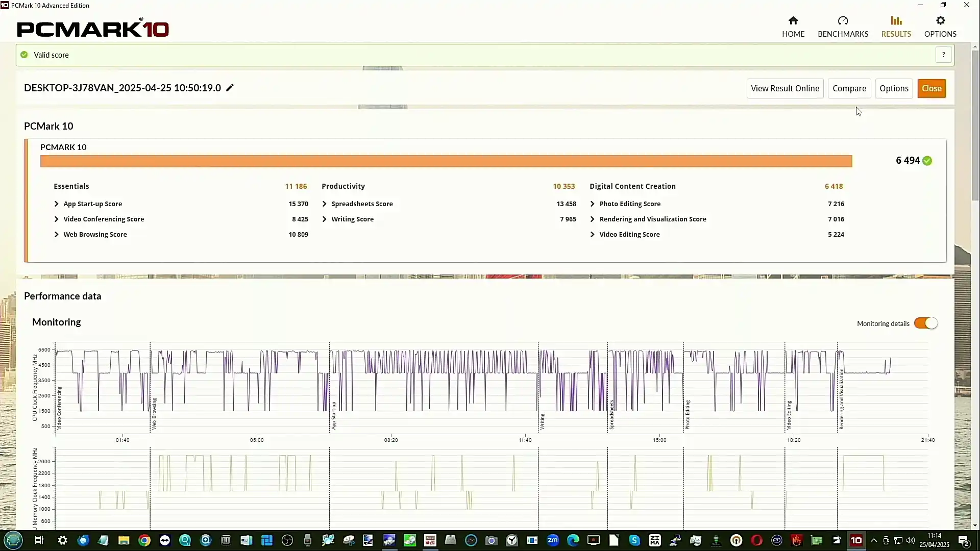Edit the result name with pencil icon

coord(230,88)
